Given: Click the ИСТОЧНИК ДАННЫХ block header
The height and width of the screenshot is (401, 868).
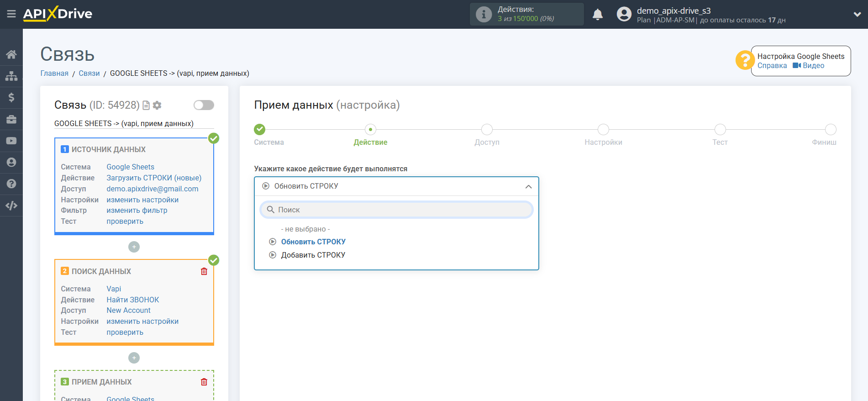Looking at the screenshot, I should 109,150.
